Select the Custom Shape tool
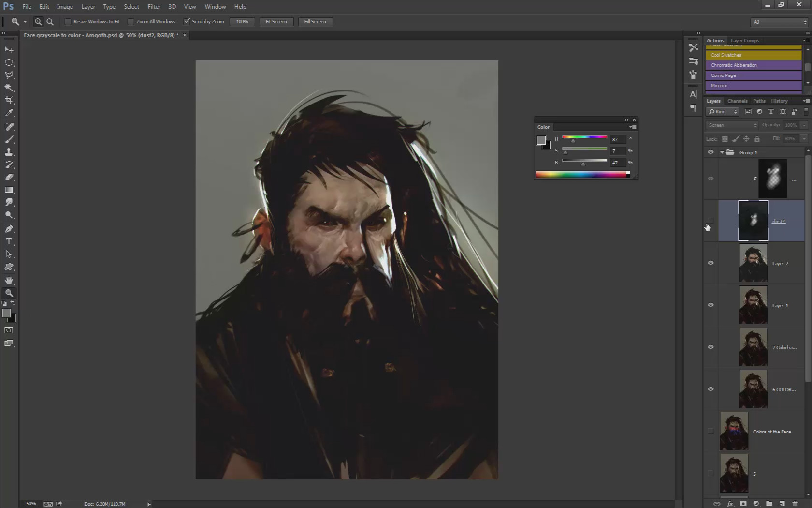The width and height of the screenshot is (812, 508). pyautogui.click(x=9, y=267)
